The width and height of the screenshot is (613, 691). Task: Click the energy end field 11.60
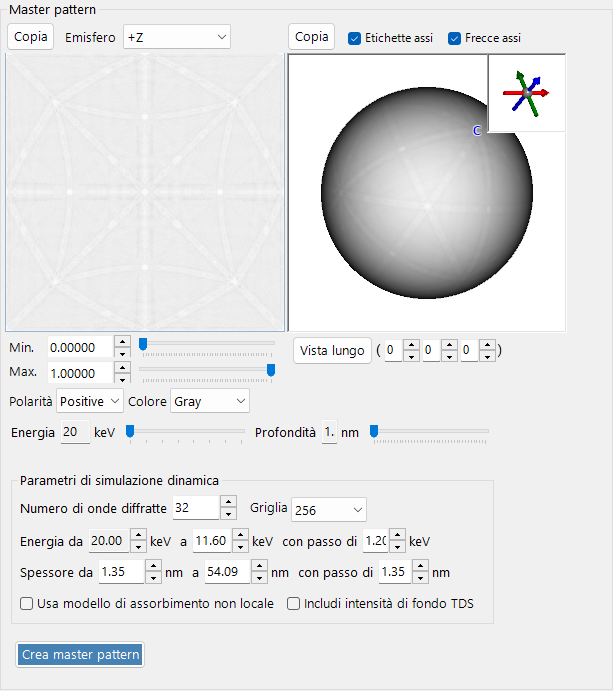[212, 541]
